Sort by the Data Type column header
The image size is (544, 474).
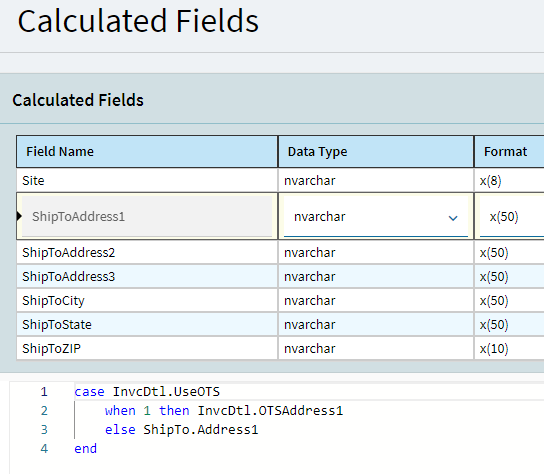tap(376, 152)
